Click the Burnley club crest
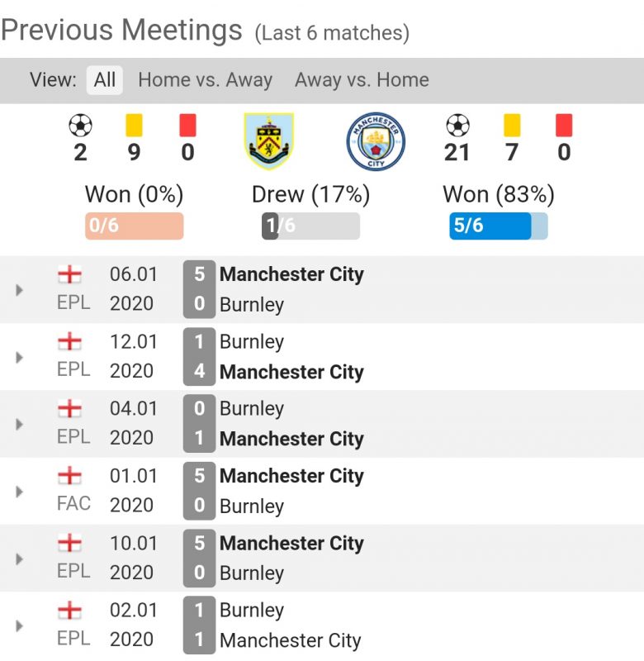644x661 pixels. pyautogui.click(x=269, y=141)
